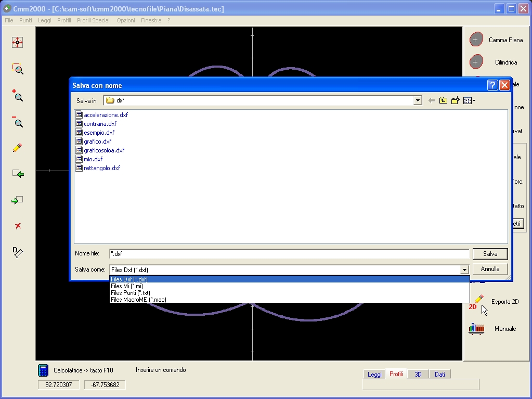Choose Files Mi (*.mi) option

290,286
